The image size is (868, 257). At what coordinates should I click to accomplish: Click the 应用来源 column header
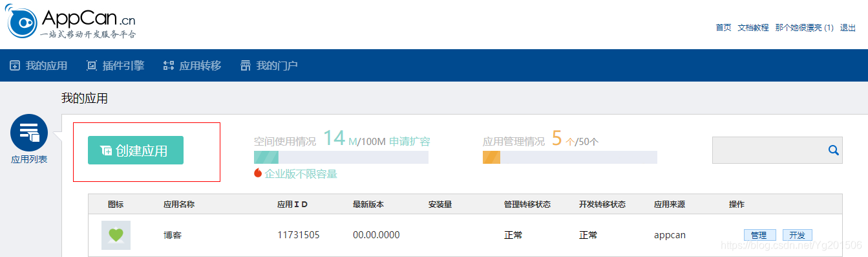tap(670, 205)
